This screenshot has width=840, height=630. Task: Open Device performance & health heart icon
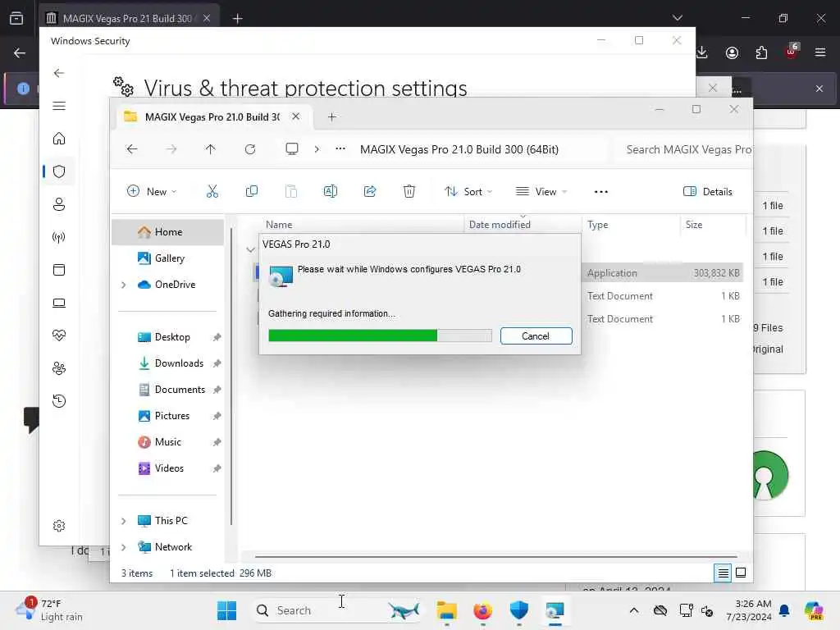[x=59, y=336]
